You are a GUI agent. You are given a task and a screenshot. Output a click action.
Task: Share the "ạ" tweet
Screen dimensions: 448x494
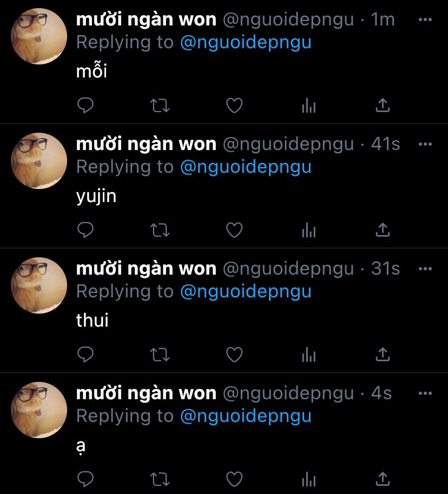(x=383, y=479)
